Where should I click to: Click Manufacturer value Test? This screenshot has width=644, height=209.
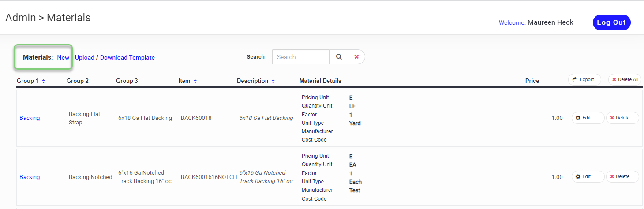pyautogui.click(x=355, y=190)
